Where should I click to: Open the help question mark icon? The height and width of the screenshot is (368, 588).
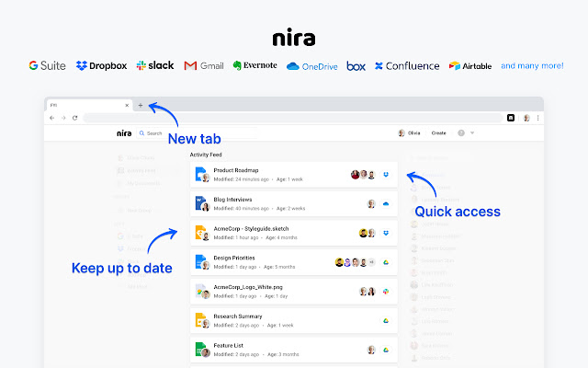tap(461, 132)
